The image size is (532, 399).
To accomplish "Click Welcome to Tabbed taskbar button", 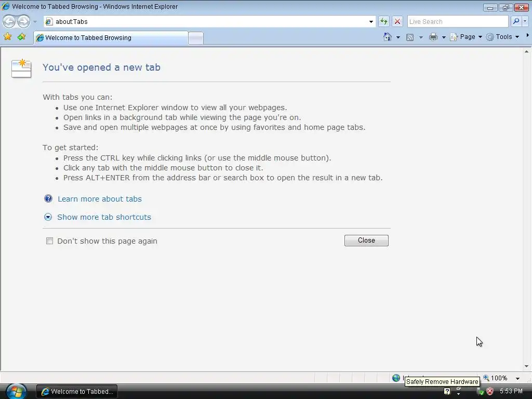I will point(77,392).
